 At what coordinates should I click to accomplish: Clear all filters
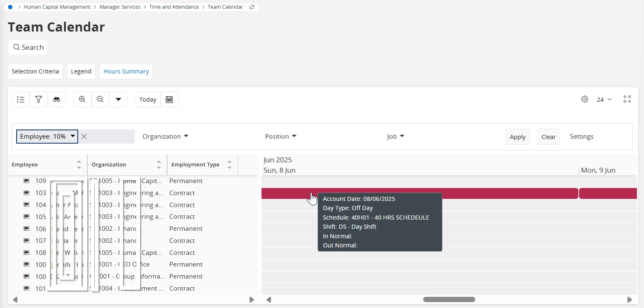tap(549, 137)
